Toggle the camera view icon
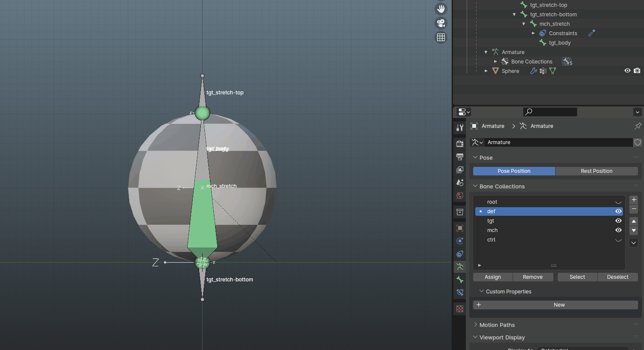644x350 pixels. 441,23
